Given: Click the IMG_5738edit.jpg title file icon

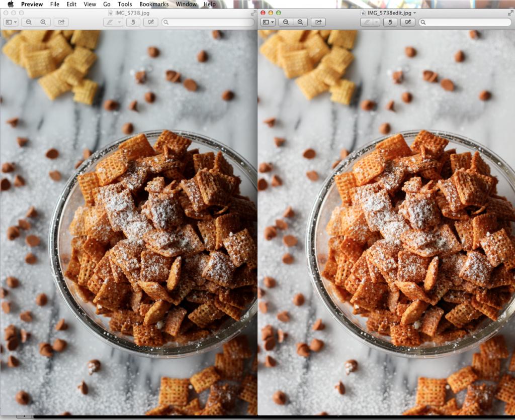Looking at the screenshot, I should click(363, 13).
